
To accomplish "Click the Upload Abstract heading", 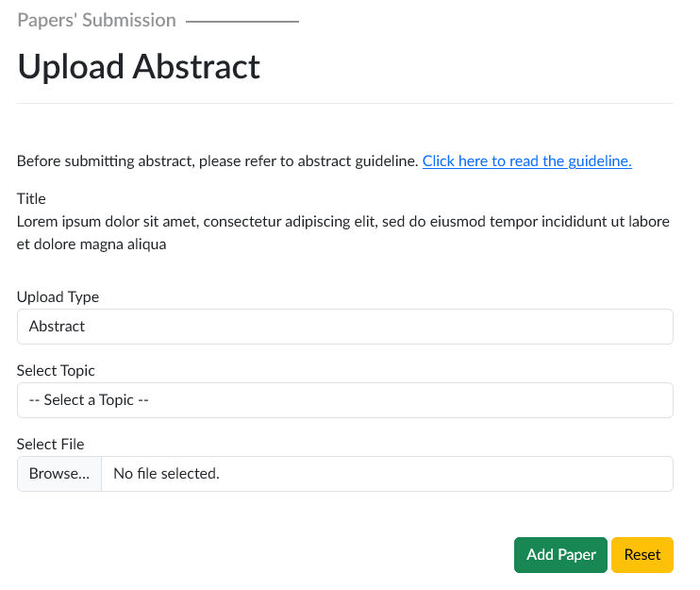I will coord(139,67).
